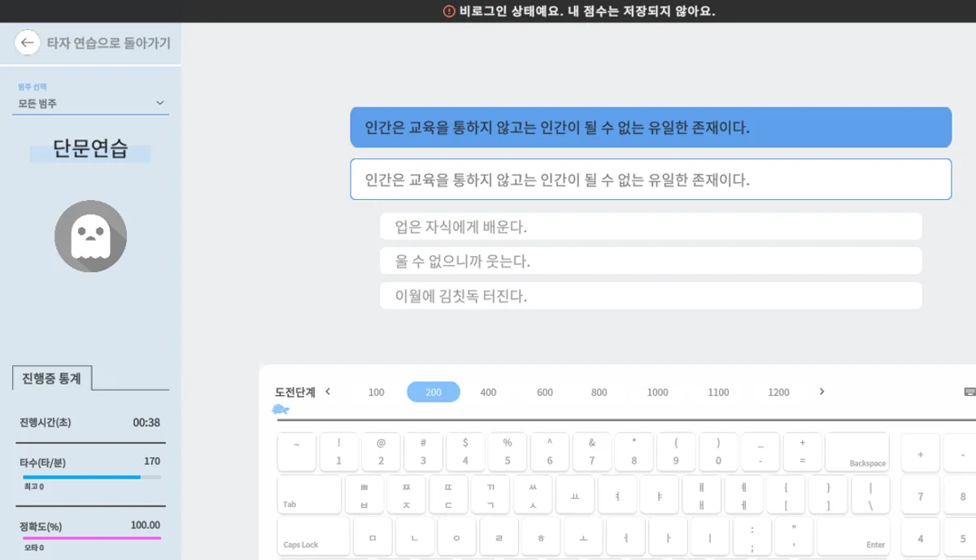The image size is (976, 560).
Task: Click the tilde key on virtual keyboard
Action: 297,452
